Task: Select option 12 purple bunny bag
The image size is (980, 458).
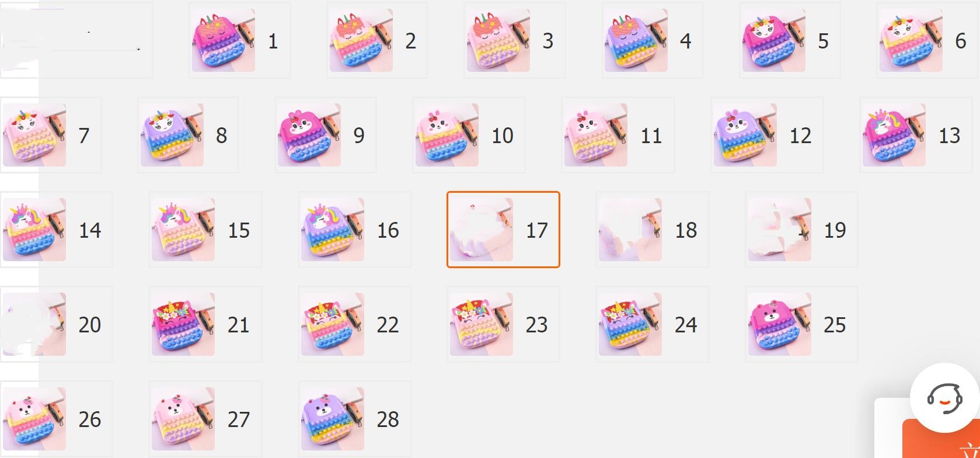Action: click(x=767, y=135)
